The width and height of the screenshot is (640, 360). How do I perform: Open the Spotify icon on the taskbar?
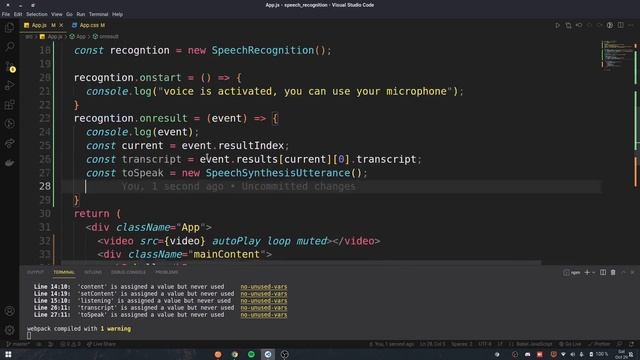(251, 354)
